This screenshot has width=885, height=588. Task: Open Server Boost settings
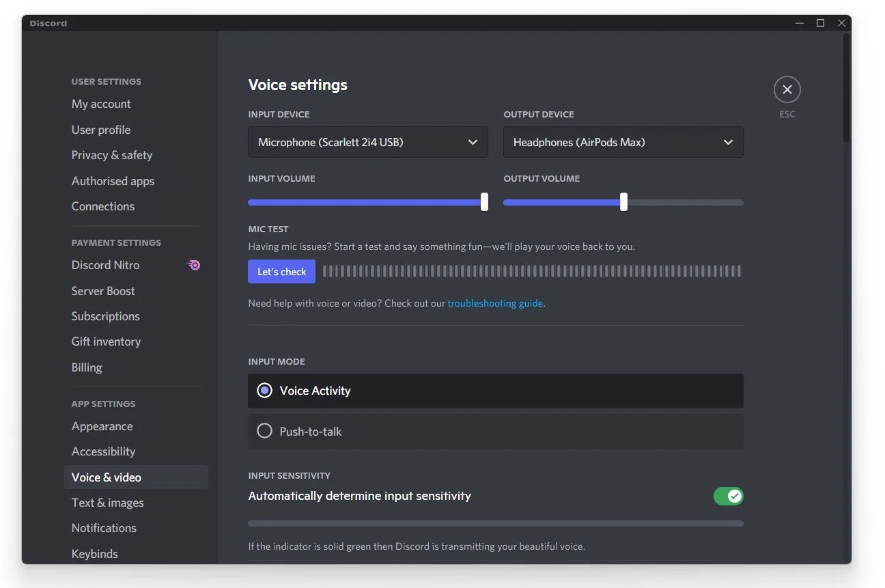[103, 291]
